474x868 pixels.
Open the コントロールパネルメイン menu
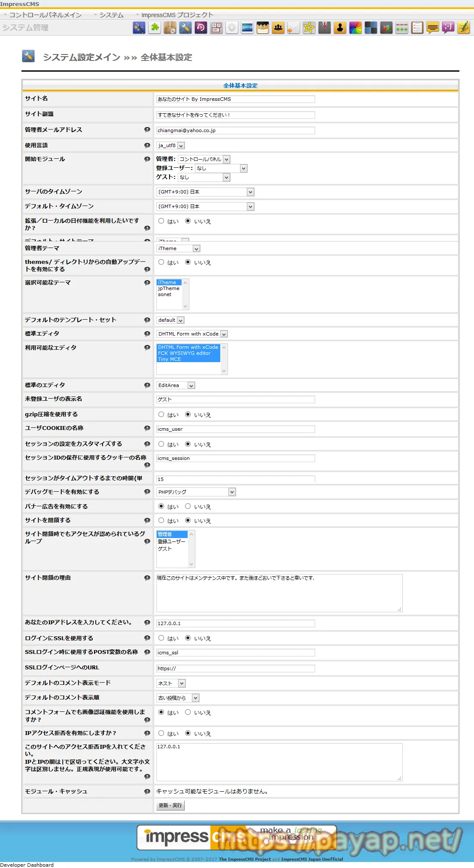(x=46, y=15)
